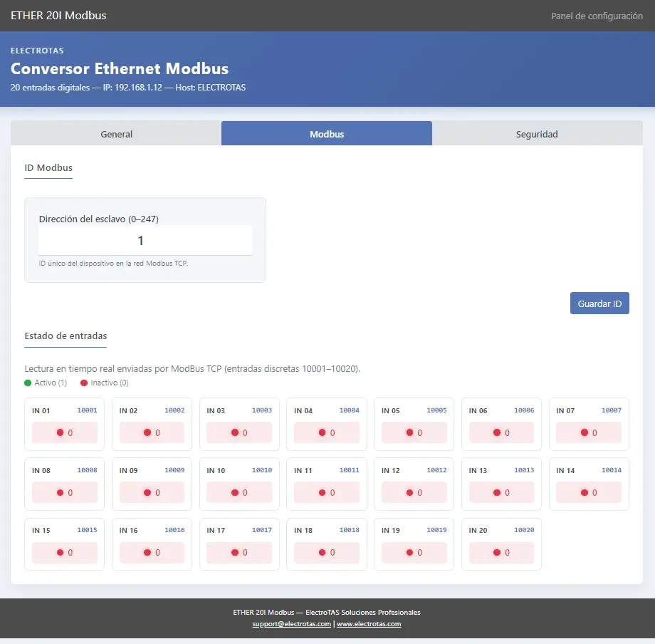This screenshot has height=644, width=655.
Task: Open the support@electrotas.com email link
Action: point(292,624)
